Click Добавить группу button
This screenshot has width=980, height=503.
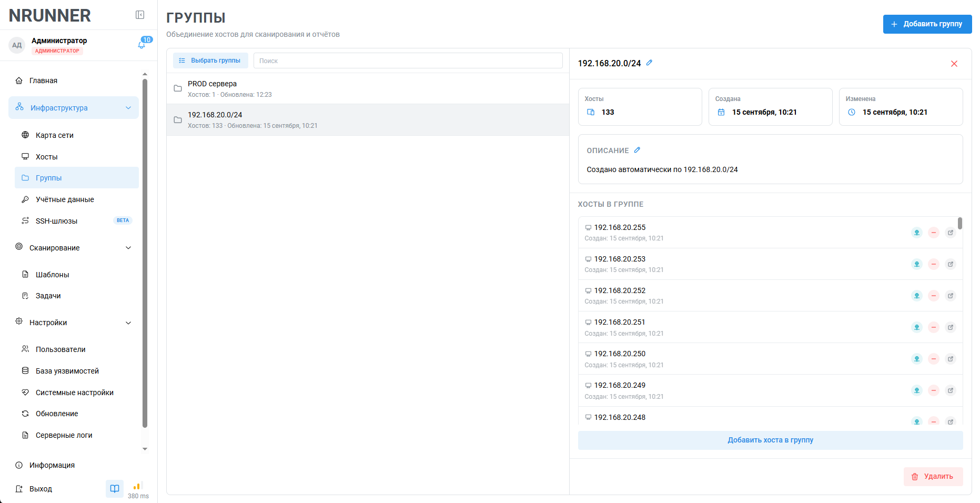927,24
